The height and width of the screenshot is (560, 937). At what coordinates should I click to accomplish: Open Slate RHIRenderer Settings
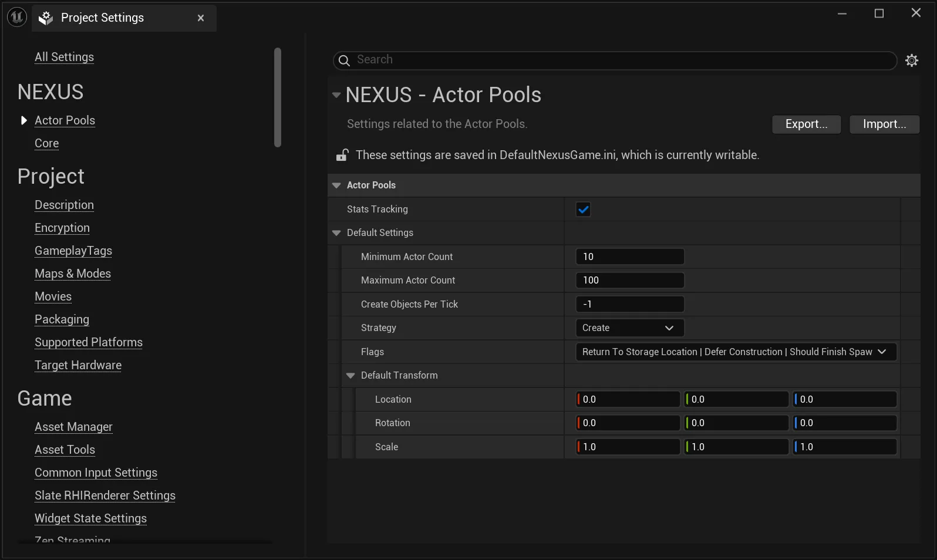click(105, 495)
